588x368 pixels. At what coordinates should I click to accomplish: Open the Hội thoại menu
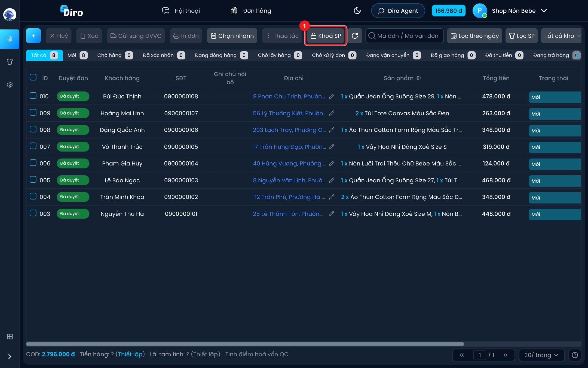tap(181, 11)
